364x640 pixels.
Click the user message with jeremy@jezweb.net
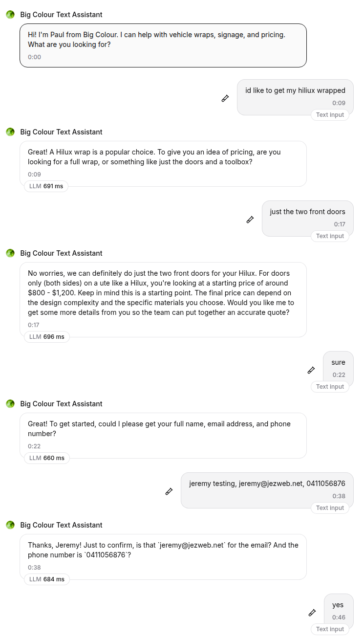tap(267, 490)
